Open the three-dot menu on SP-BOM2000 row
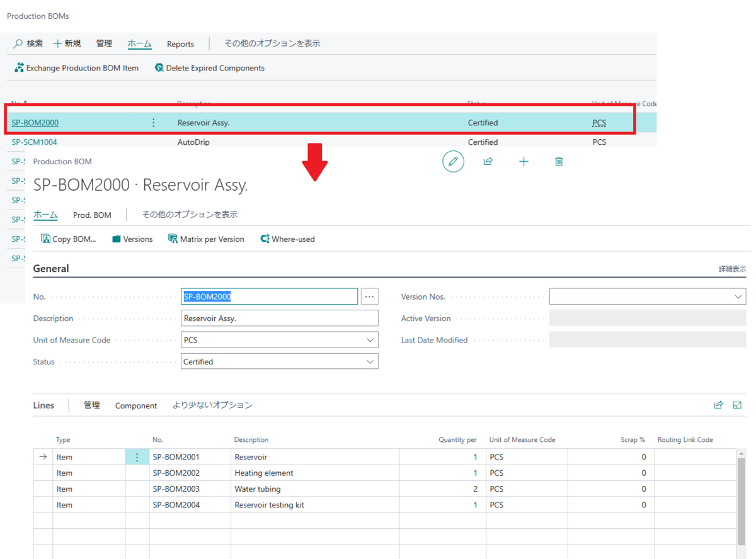756x559 pixels. click(153, 123)
